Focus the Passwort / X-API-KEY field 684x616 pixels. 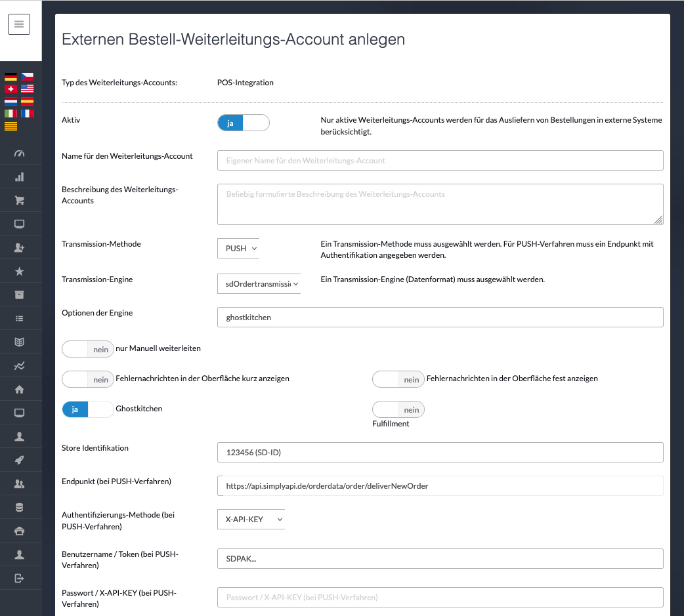click(x=440, y=597)
